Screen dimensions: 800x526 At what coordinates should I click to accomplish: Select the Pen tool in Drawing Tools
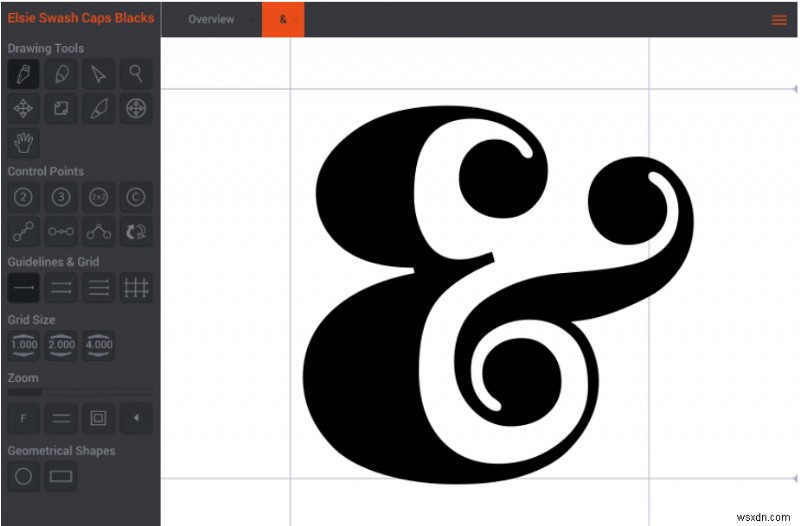(x=23, y=74)
